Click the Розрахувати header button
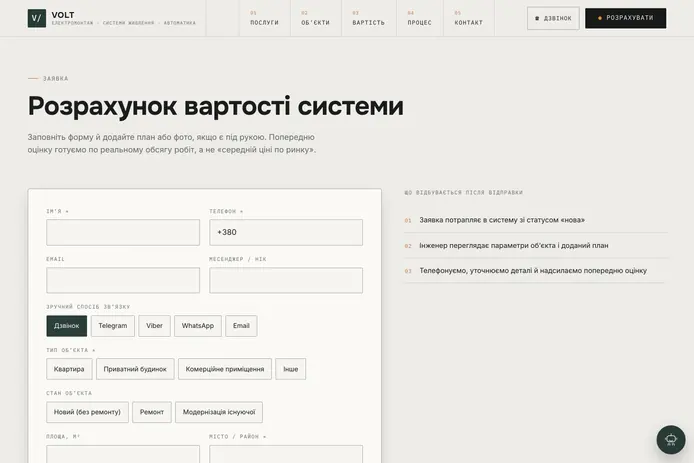This screenshot has width=694, height=463. pyautogui.click(x=625, y=18)
